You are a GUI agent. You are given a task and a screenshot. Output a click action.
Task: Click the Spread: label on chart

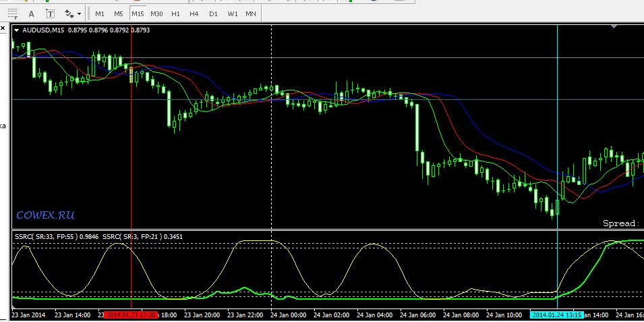[x=622, y=223]
